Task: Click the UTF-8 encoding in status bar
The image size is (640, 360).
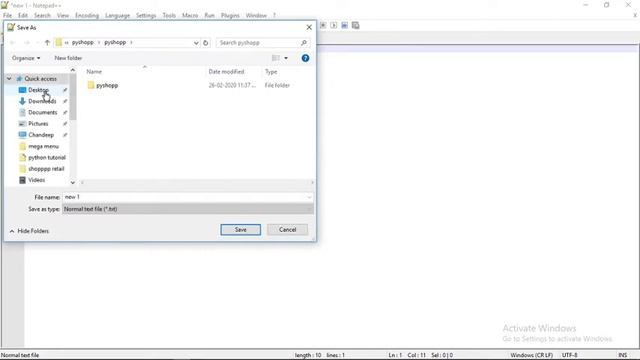Action: pyautogui.click(x=569, y=355)
